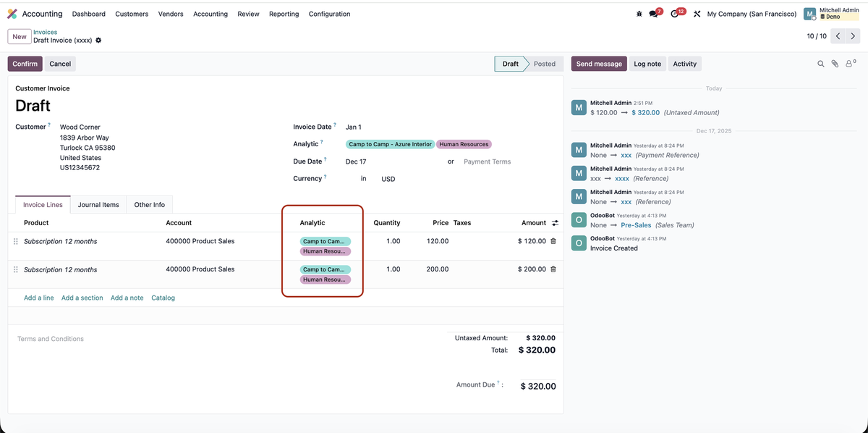Click the paperclip attachments icon

pyautogui.click(x=835, y=64)
